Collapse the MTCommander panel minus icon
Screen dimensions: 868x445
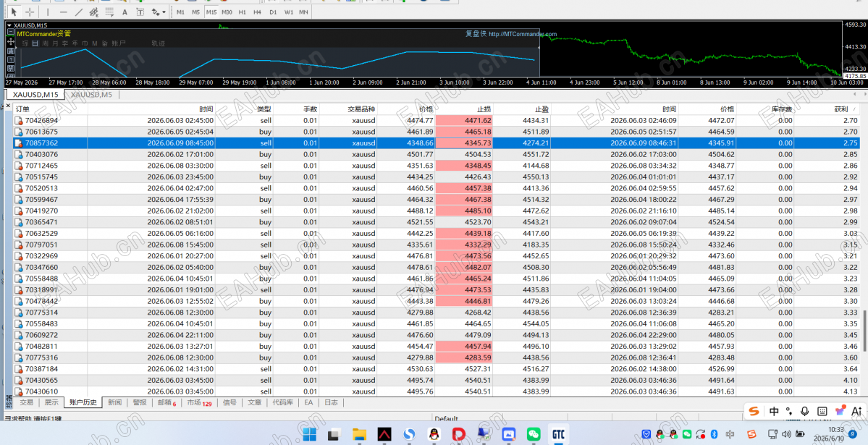click(x=11, y=33)
